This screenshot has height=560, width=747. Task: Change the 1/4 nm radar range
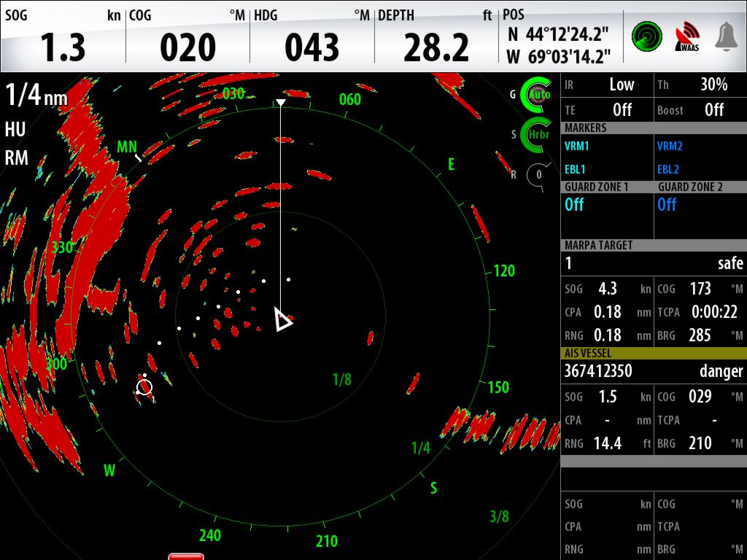tap(36, 96)
